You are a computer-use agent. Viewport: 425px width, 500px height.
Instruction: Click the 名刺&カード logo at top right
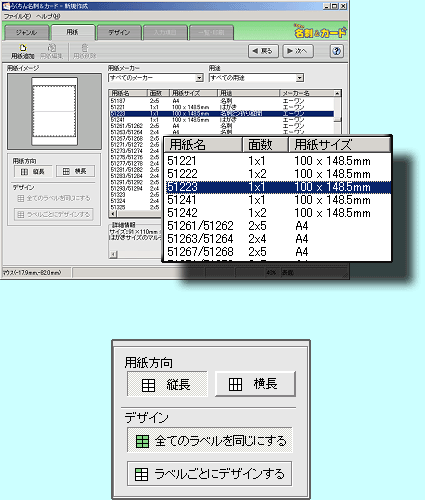point(320,31)
